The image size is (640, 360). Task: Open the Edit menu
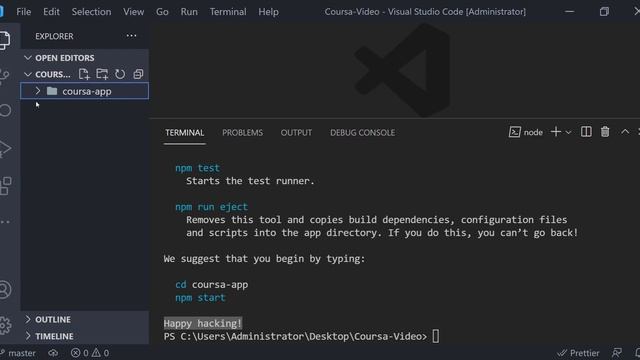pyautogui.click(x=51, y=12)
